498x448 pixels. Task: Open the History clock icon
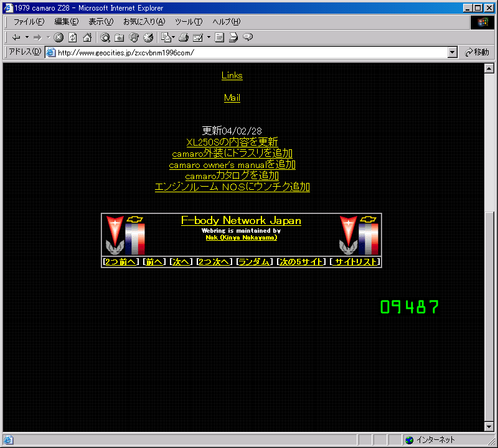tap(148, 37)
